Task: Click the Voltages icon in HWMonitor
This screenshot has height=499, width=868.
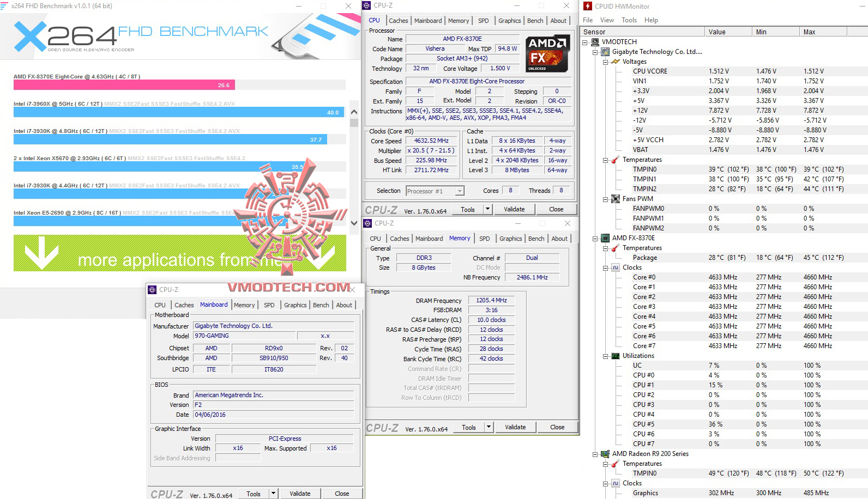Action: point(615,62)
